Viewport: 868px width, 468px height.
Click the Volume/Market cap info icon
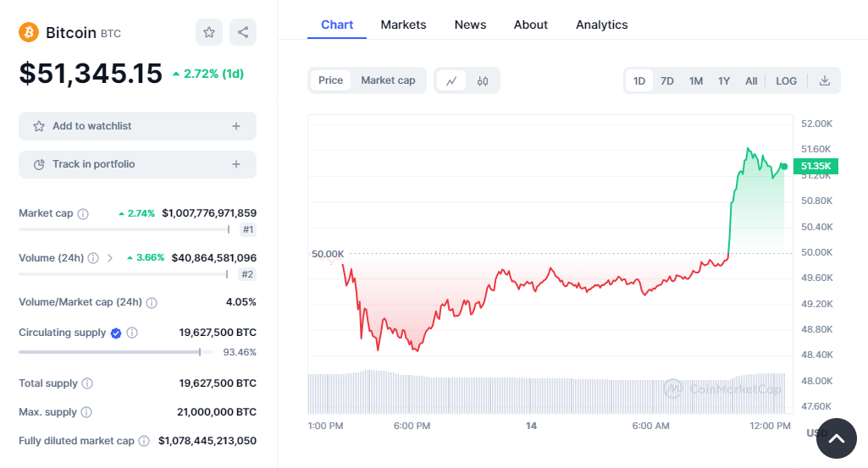tap(152, 303)
